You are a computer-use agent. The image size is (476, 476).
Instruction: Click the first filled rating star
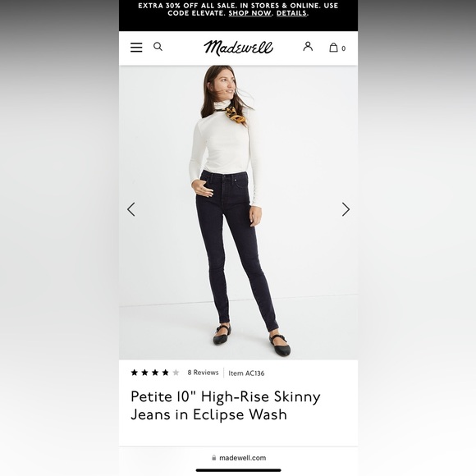pos(134,373)
